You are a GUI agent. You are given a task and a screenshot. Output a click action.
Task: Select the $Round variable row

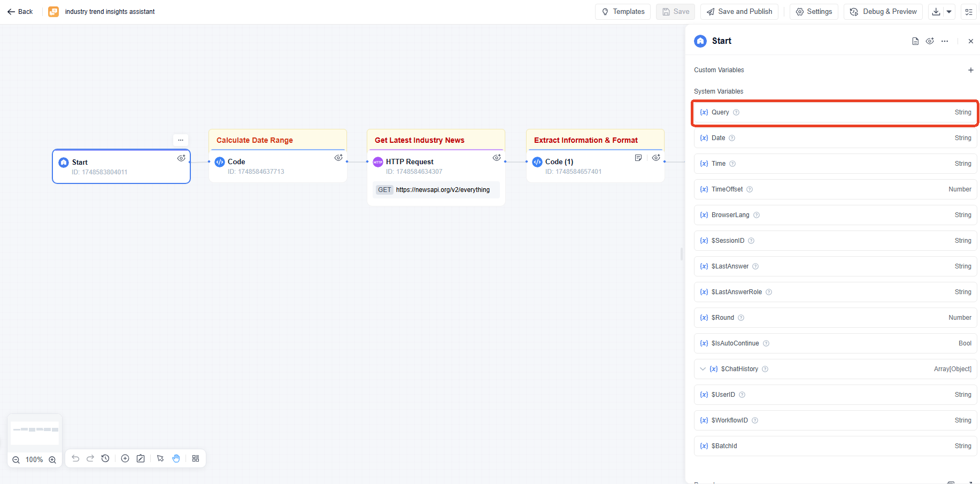click(x=835, y=318)
